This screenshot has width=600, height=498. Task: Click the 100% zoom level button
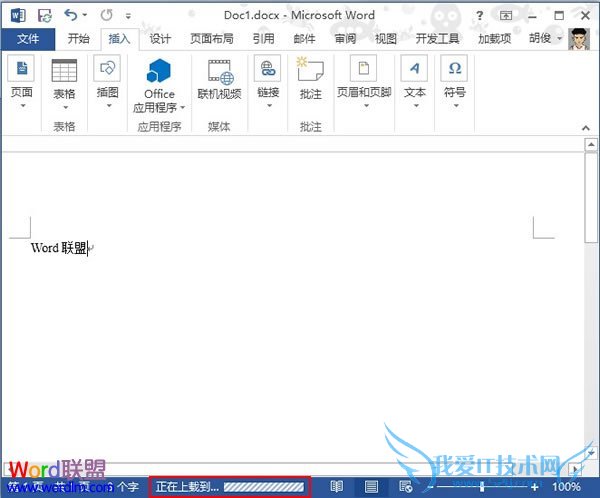[566, 487]
